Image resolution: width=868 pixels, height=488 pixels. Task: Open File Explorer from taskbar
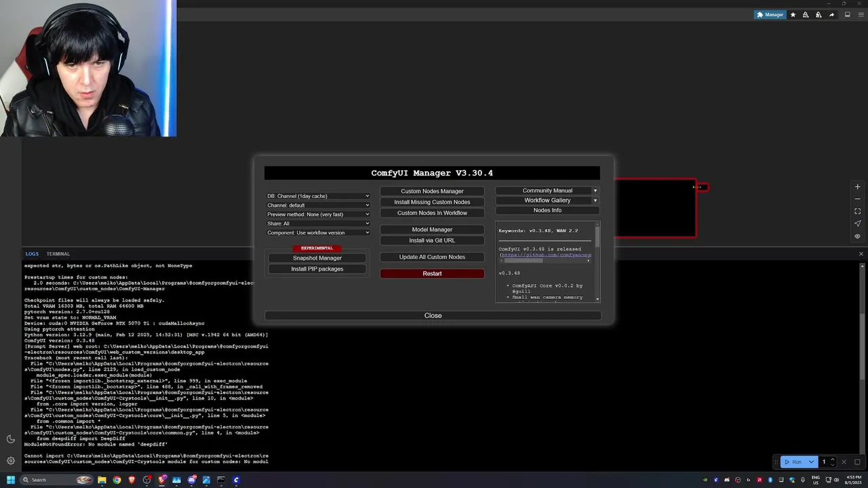pyautogui.click(x=102, y=480)
